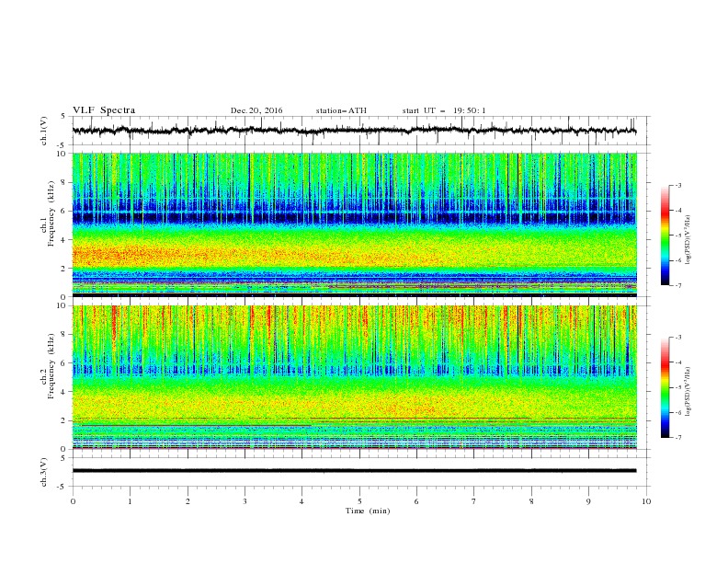Click "-3" on the ch.1 color bar scale
The image size is (728, 563).
(x=677, y=186)
